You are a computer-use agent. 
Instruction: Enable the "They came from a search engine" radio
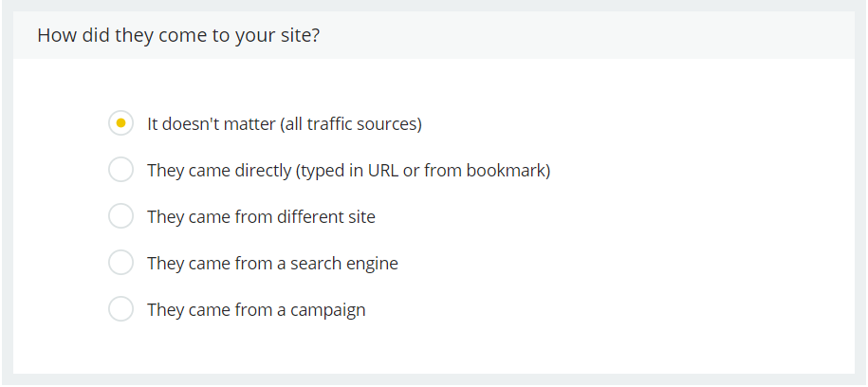120,263
